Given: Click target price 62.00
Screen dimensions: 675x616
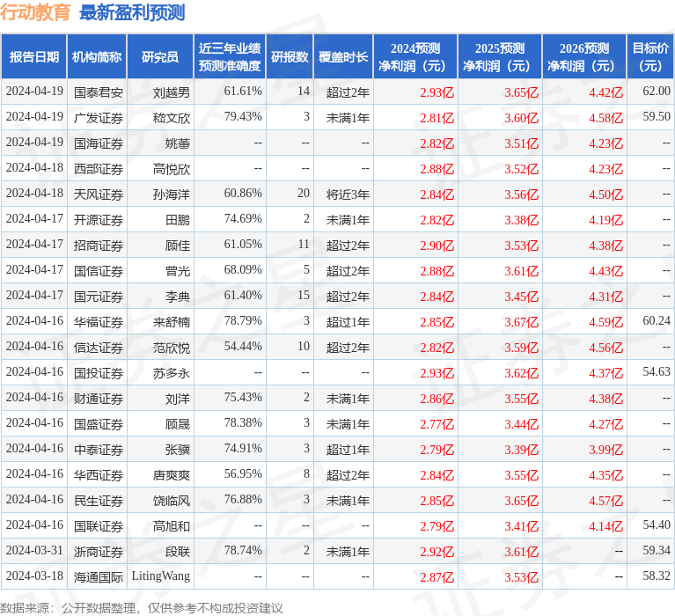Looking at the screenshot, I should 657,92.
